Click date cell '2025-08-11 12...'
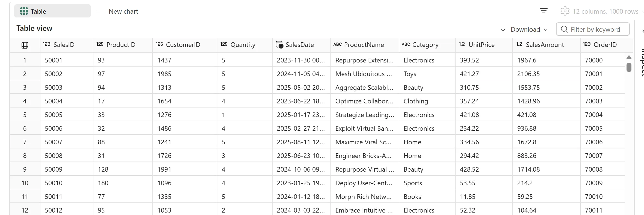This screenshot has width=644, height=215. pyautogui.click(x=302, y=142)
